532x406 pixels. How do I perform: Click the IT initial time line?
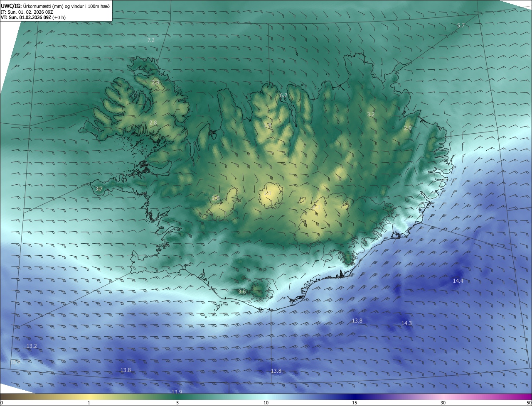[x=27, y=12]
